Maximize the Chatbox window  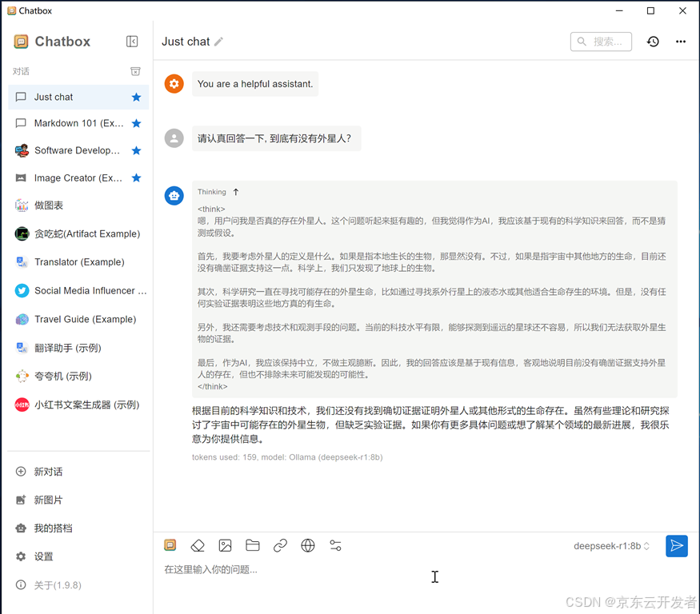click(x=650, y=10)
